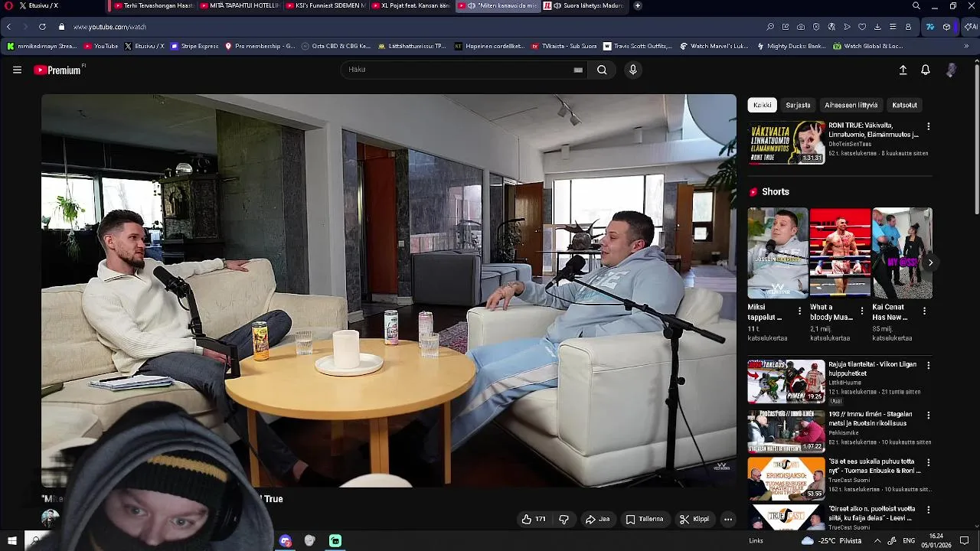Click the Jaa share button
The height and width of the screenshot is (551, 980).
coord(598,519)
